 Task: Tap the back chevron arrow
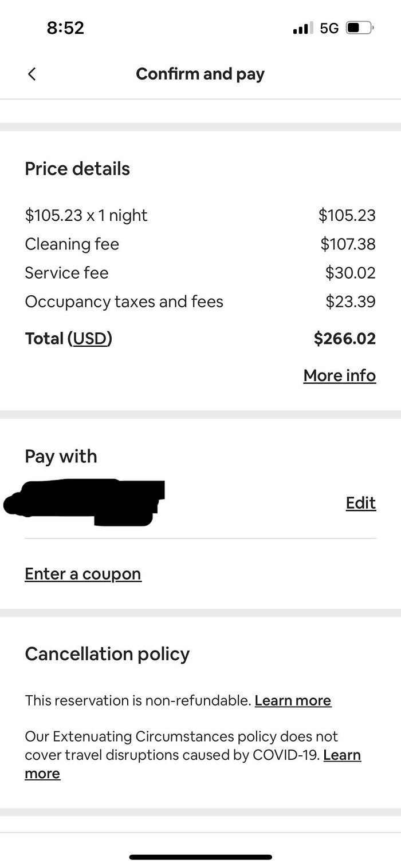pos(32,74)
